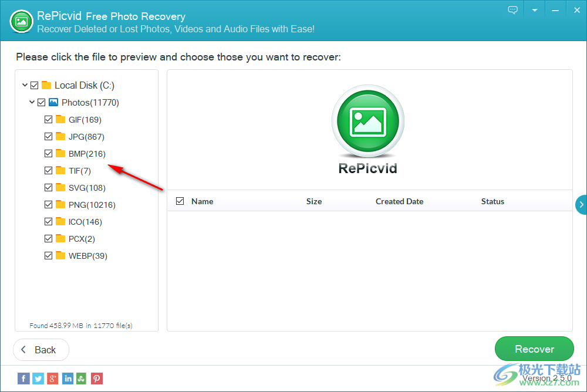Click the BMP folder icon

60,153
